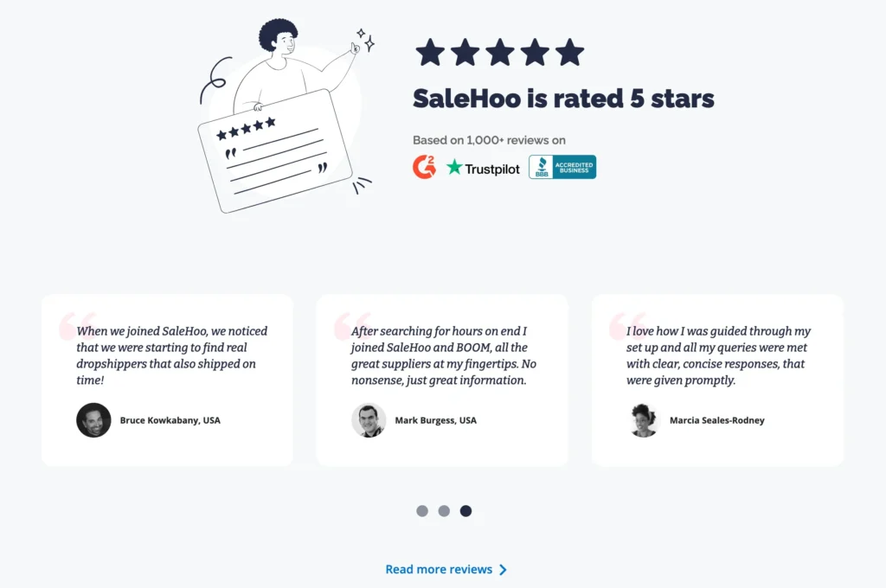Click the SaleHoo is rated 5 stars heading
The height and width of the screenshot is (588, 886).
point(563,99)
